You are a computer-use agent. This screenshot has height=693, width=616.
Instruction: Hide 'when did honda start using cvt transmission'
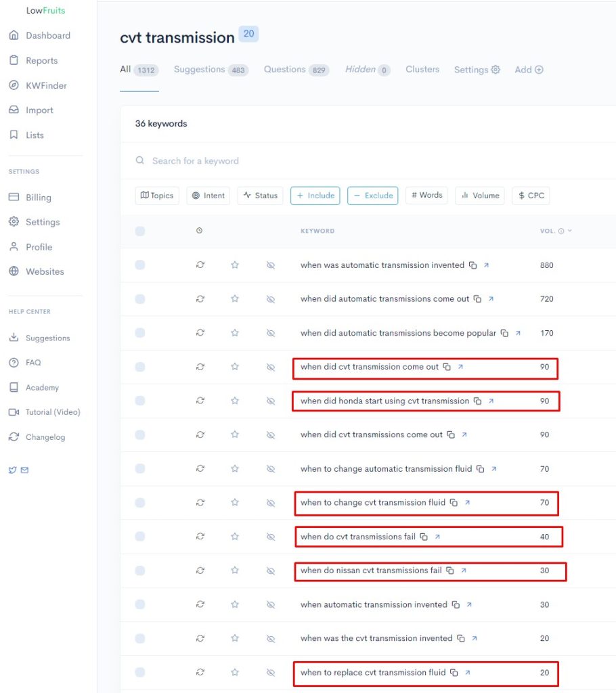tap(271, 401)
